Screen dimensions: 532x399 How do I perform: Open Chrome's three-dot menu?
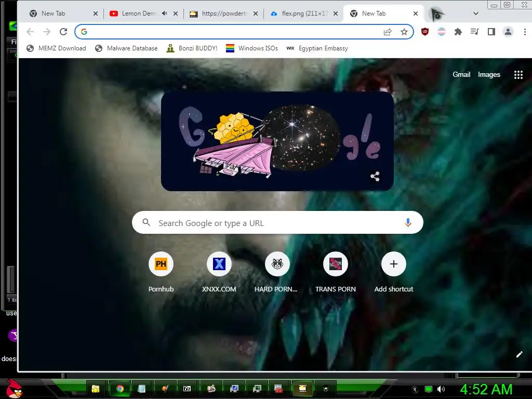tap(525, 32)
